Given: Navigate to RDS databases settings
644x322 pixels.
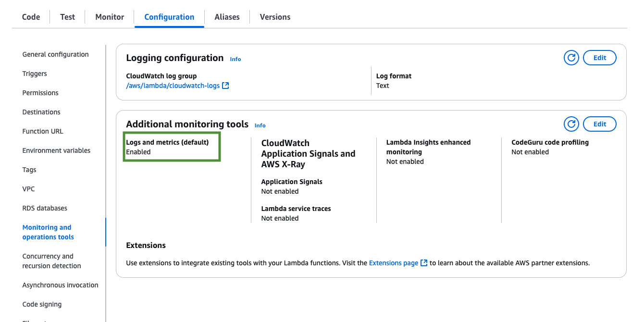Looking at the screenshot, I should [x=45, y=208].
